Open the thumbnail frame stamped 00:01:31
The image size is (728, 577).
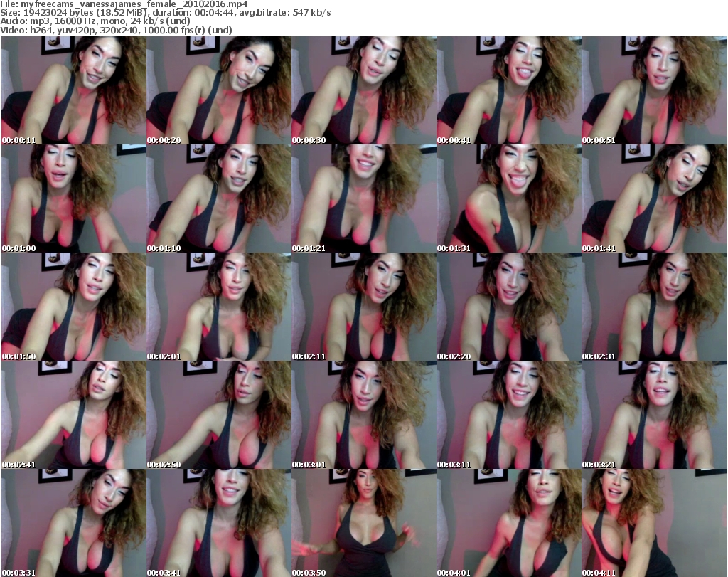click(x=509, y=198)
